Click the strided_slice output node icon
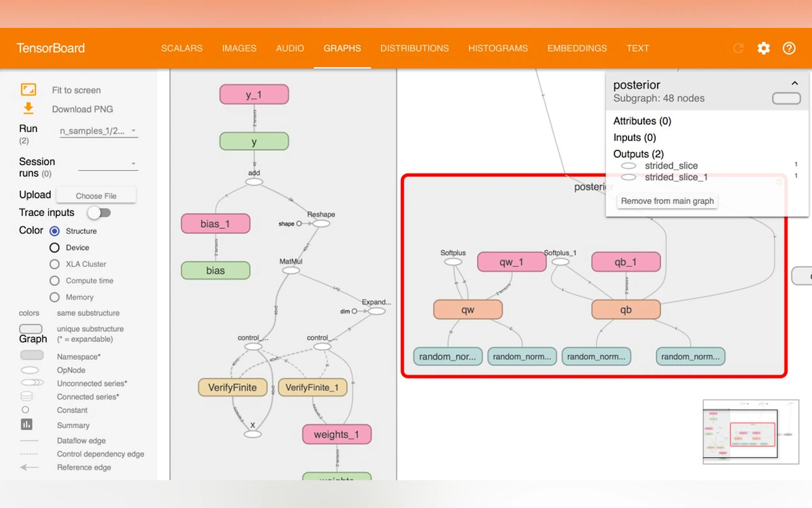 [629, 166]
